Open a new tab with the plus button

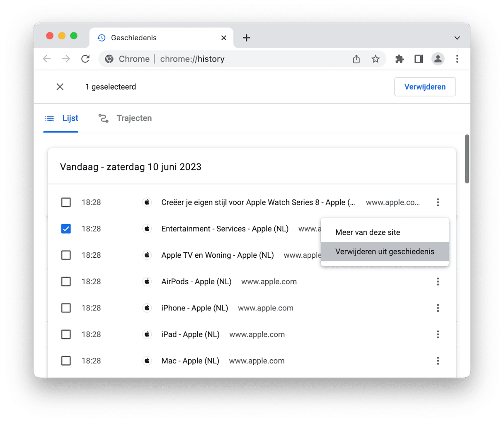click(247, 38)
